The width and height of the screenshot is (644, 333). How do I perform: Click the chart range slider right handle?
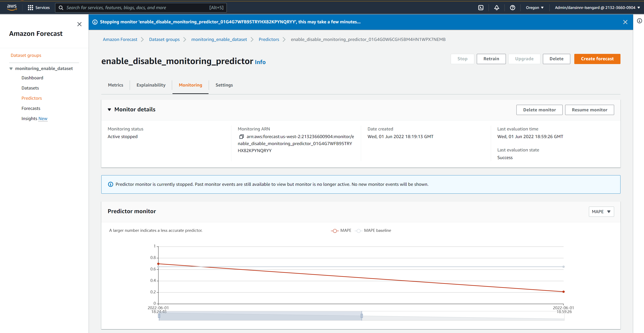pyautogui.click(x=362, y=316)
